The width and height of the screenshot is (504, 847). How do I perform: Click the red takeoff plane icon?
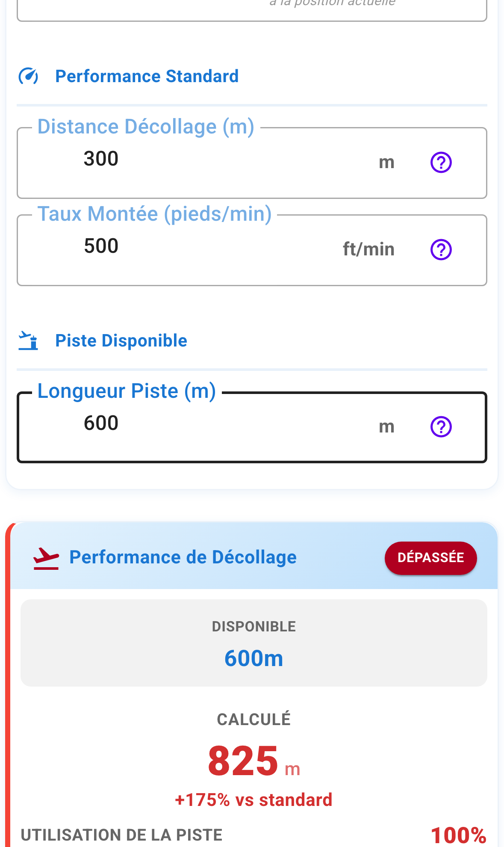pos(46,558)
